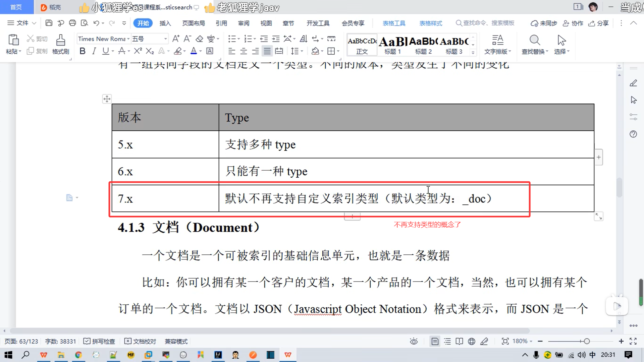Click the print icon in quick toolbar

pos(72,23)
